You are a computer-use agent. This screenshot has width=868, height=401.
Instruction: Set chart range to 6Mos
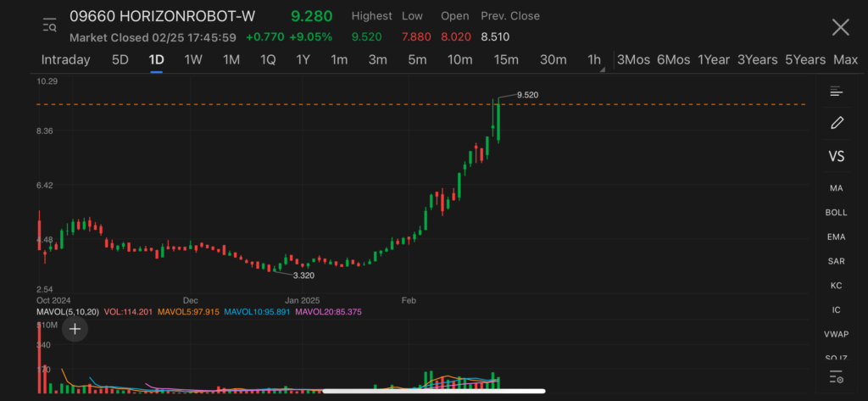[x=673, y=60]
